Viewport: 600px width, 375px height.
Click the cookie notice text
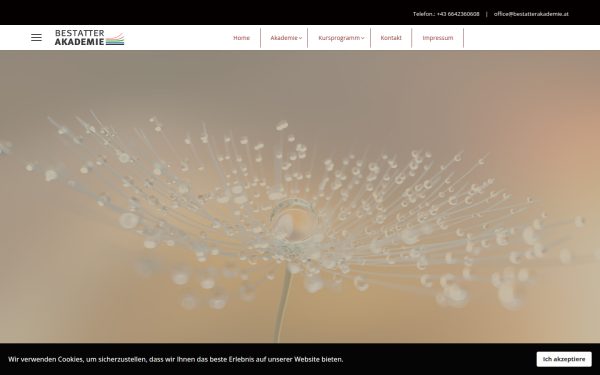pyautogui.click(x=176, y=359)
